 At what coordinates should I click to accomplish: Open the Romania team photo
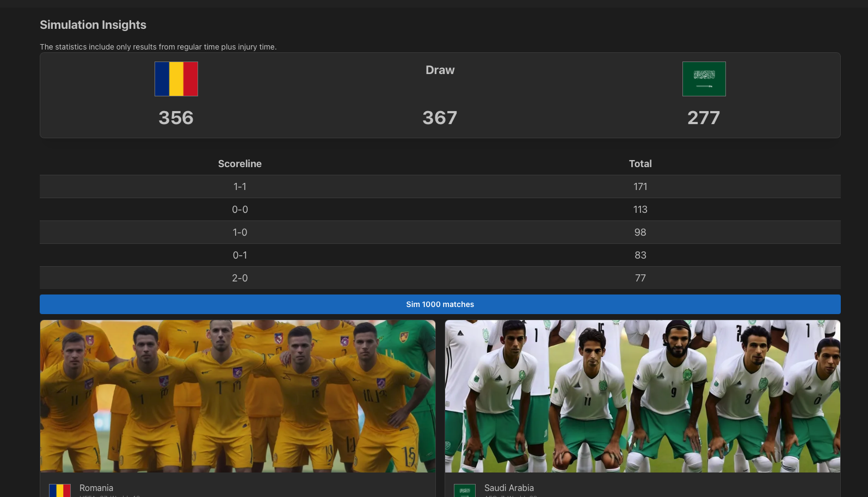click(x=238, y=396)
